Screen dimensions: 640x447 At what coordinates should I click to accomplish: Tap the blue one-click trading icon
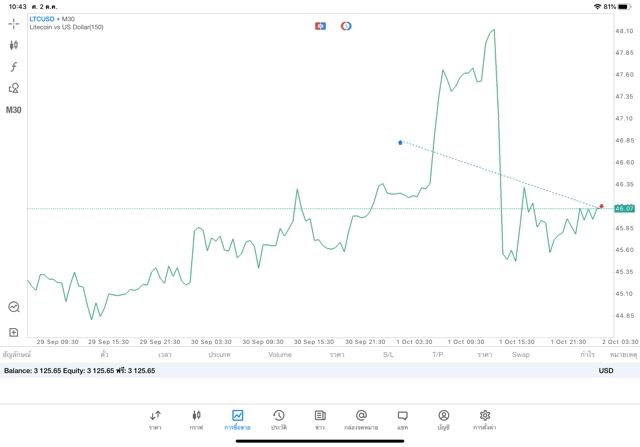[320, 25]
